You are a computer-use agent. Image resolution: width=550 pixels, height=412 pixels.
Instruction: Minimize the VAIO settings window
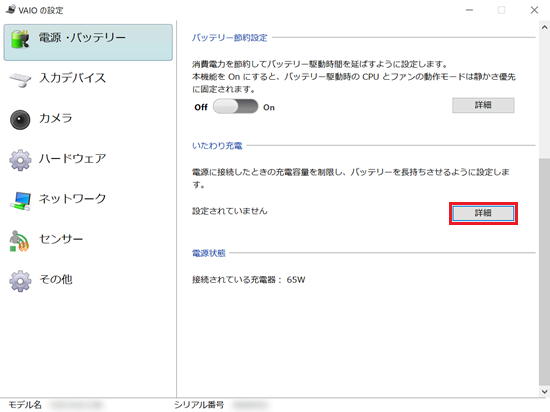click(469, 10)
